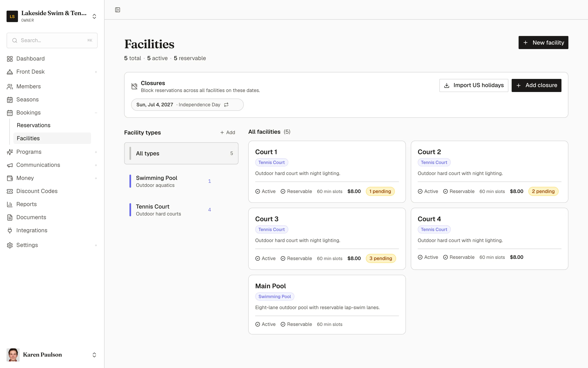Click the Programs sparkle icon

click(x=10, y=152)
